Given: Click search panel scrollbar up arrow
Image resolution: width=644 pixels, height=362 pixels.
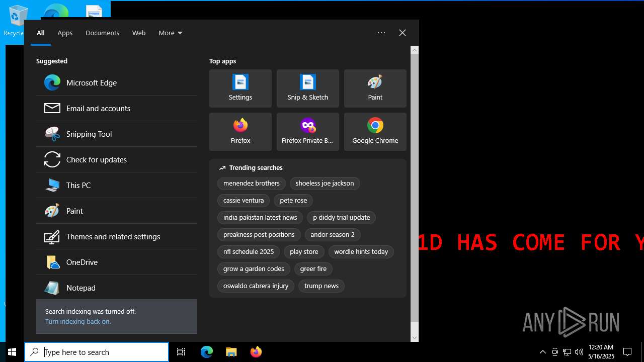Looking at the screenshot, I should point(415,50).
